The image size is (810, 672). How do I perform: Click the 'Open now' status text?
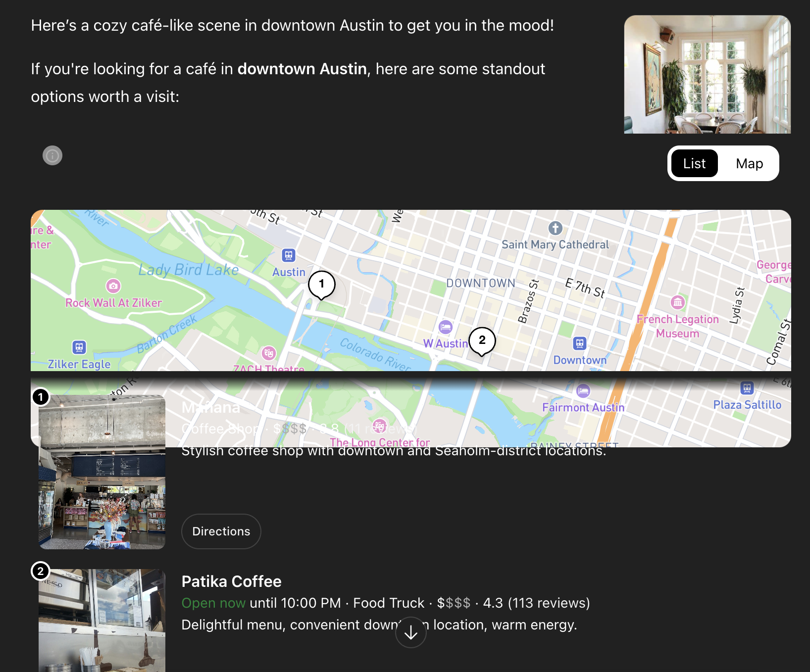[x=213, y=603]
